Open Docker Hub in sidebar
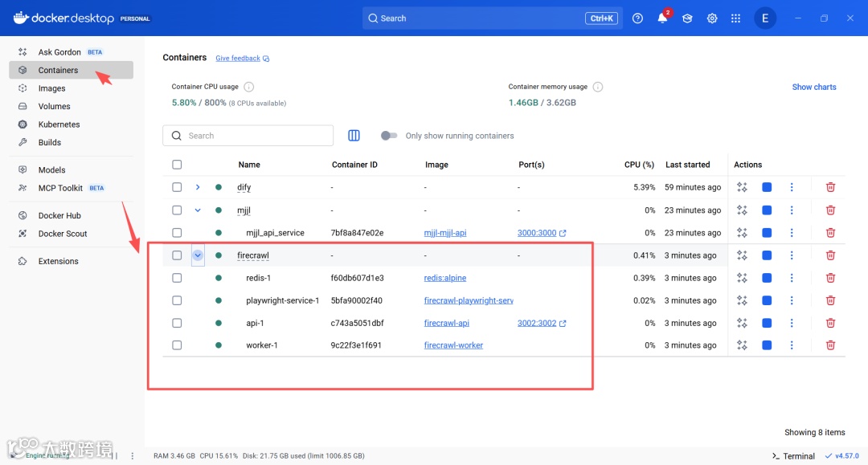Screen dimensions: 868x465 click(71, 216)
